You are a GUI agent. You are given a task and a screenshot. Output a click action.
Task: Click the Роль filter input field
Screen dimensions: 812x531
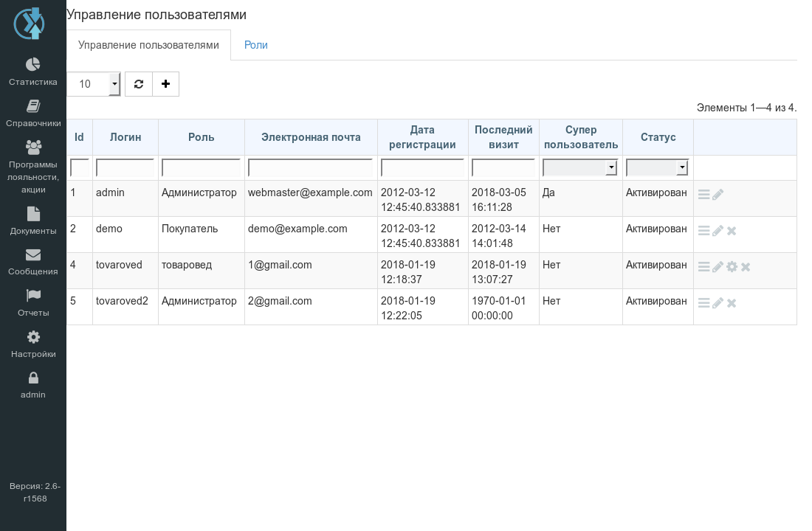pyautogui.click(x=201, y=167)
